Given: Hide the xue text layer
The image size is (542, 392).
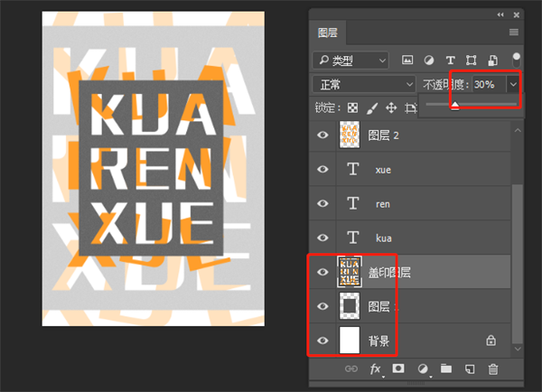Looking at the screenshot, I should pos(322,169).
